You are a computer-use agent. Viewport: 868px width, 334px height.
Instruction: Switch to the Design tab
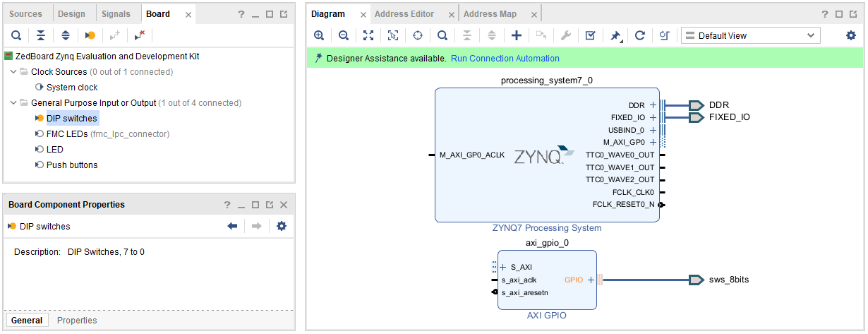[71, 14]
